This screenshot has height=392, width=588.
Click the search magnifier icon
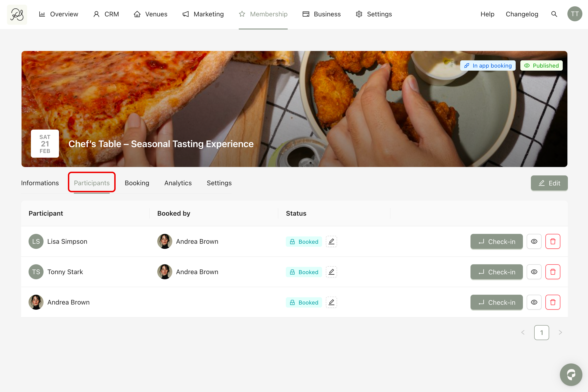554,14
